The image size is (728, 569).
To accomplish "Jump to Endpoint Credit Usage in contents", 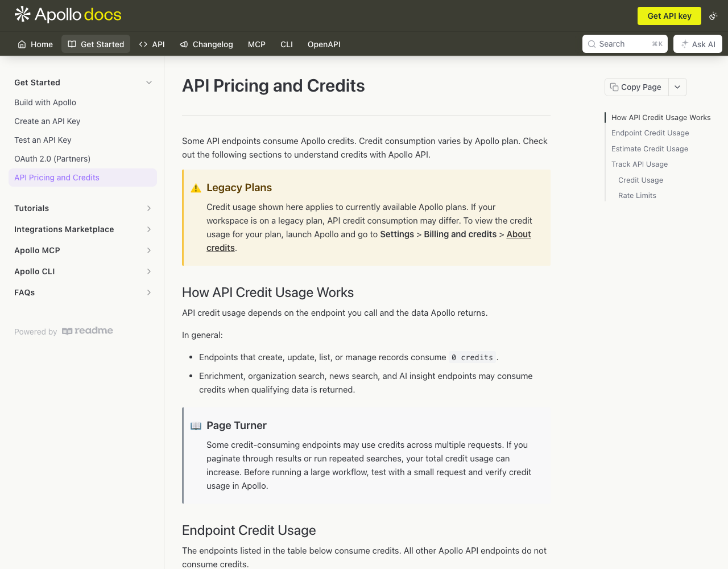I will pyautogui.click(x=650, y=133).
